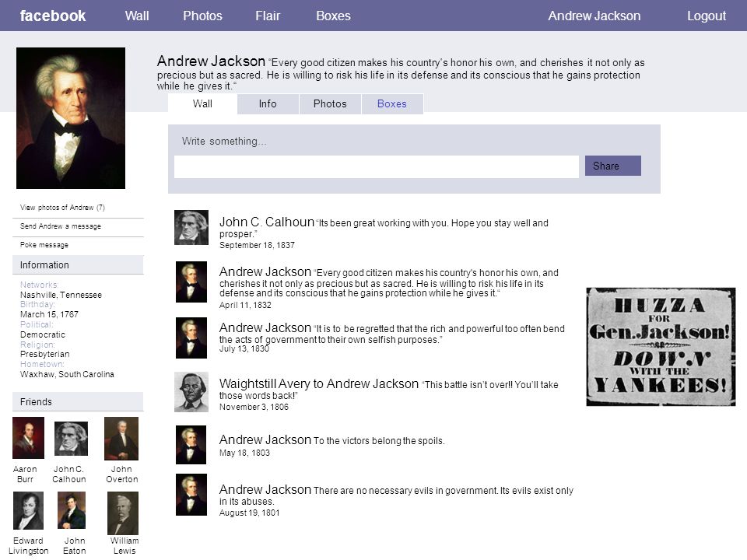Click avatar on April 11, 1832 post

tap(191, 282)
